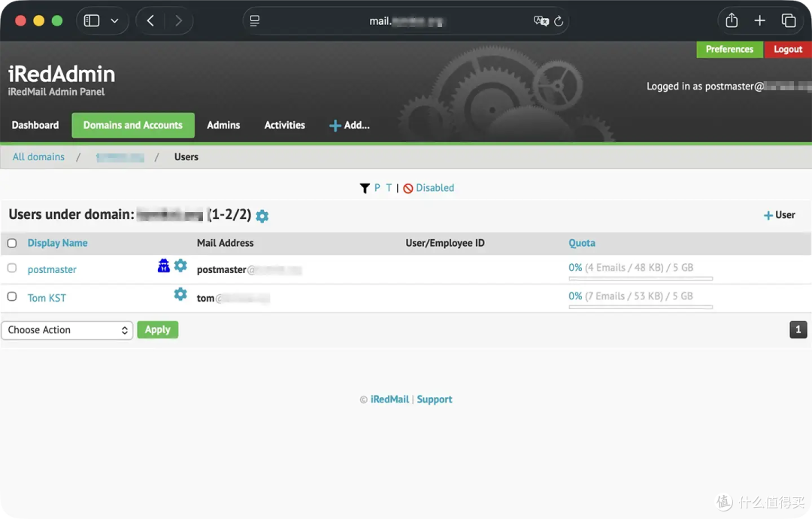Click the mail address bar field

click(x=405, y=21)
